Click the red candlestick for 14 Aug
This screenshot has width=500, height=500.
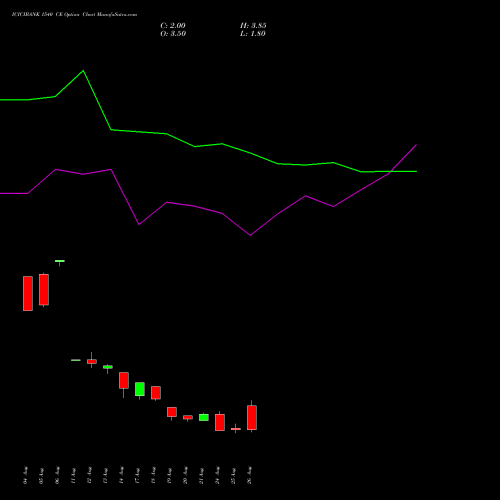pos(124,380)
